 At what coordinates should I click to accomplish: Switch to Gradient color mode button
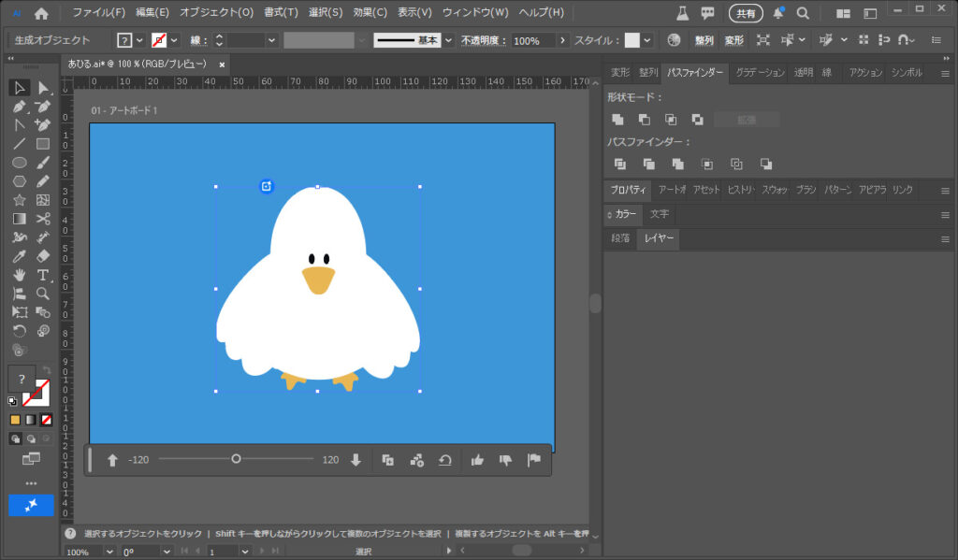pos(30,420)
